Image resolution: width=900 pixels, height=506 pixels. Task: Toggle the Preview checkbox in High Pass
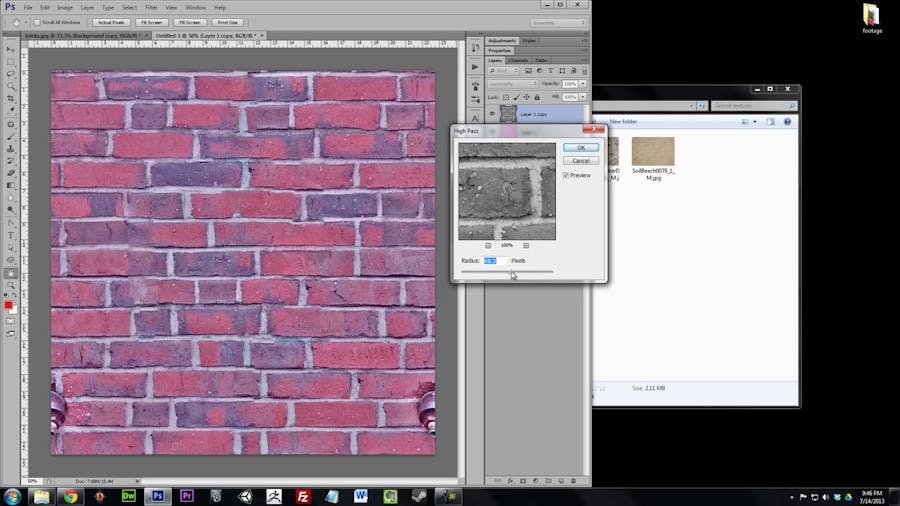[x=566, y=175]
